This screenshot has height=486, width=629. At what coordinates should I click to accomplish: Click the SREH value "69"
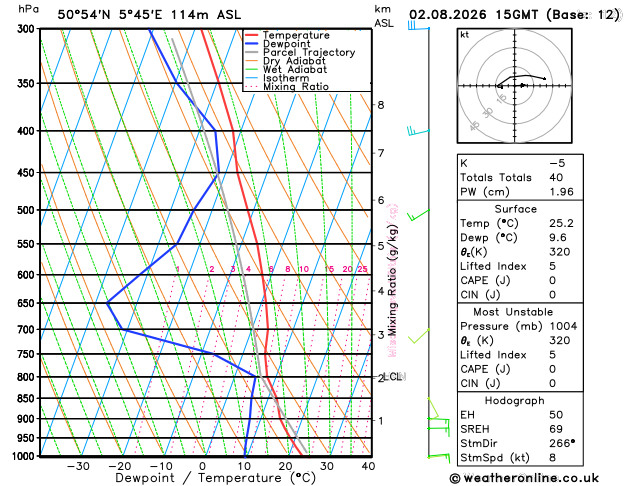coord(556,429)
